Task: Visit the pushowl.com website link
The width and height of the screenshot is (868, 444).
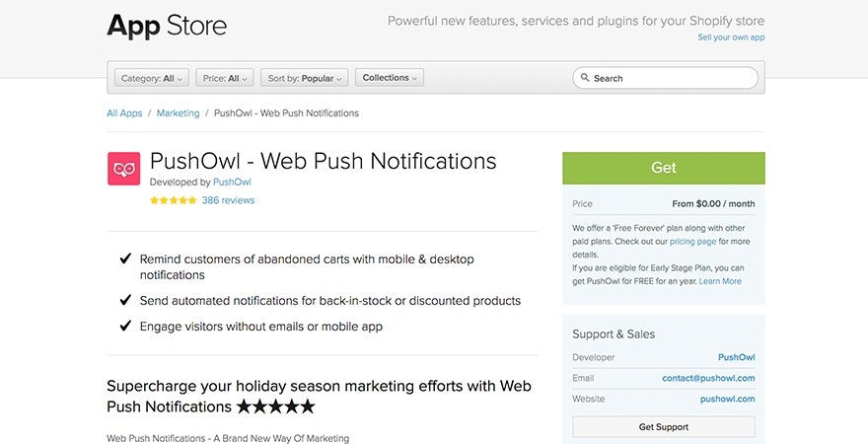Action: coord(727,399)
